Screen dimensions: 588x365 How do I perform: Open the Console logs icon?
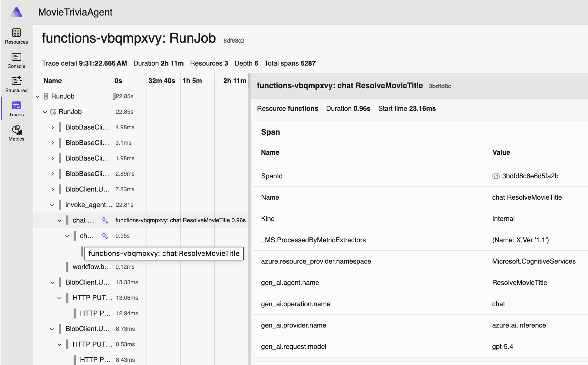[16, 57]
